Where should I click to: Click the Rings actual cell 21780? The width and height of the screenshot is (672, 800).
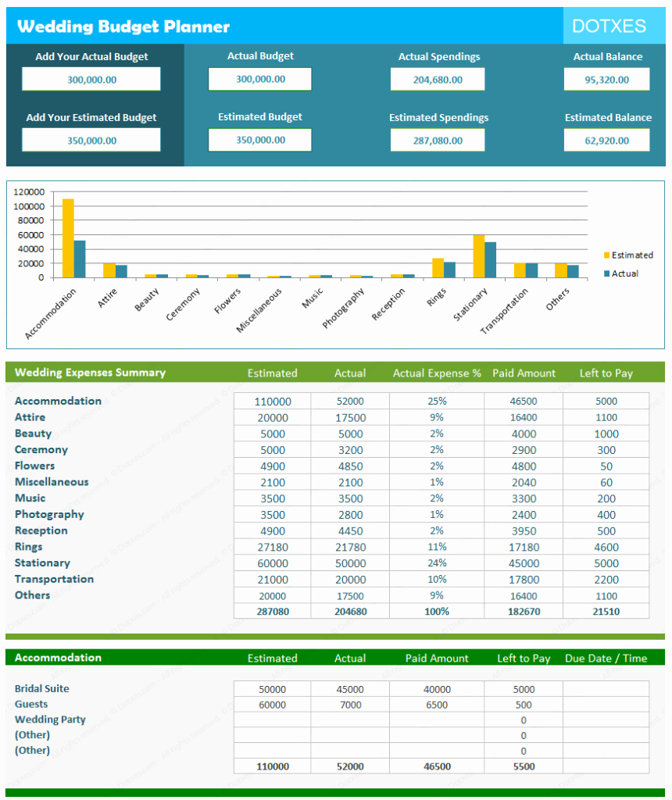click(350, 548)
